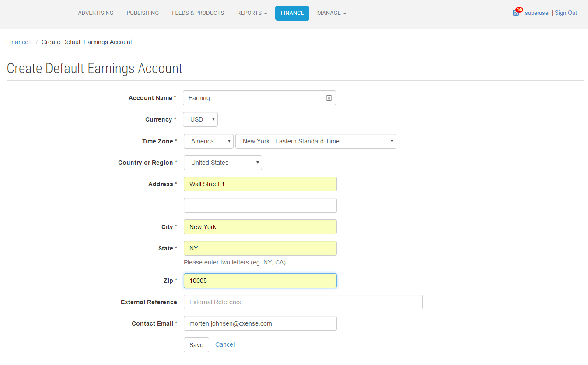The height and width of the screenshot is (365, 588).
Task: Focus the Address field with Wall Street 1
Action: tap(260, 184)
